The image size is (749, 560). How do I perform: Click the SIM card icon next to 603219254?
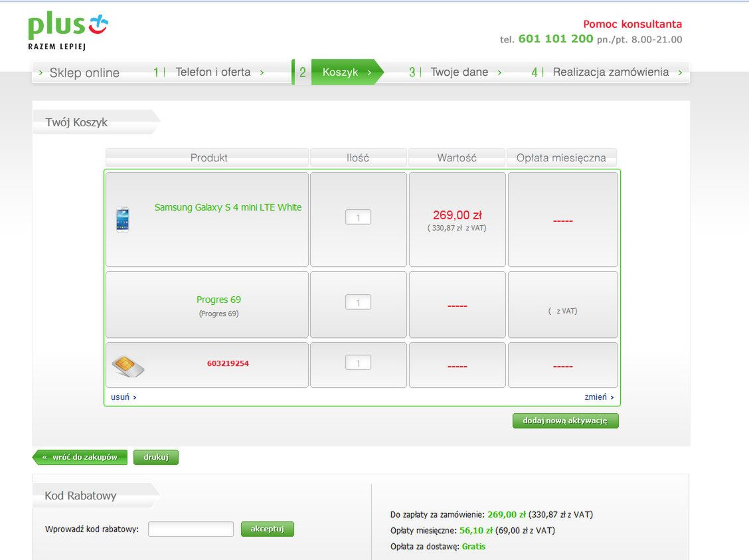(x=128, y=365)
